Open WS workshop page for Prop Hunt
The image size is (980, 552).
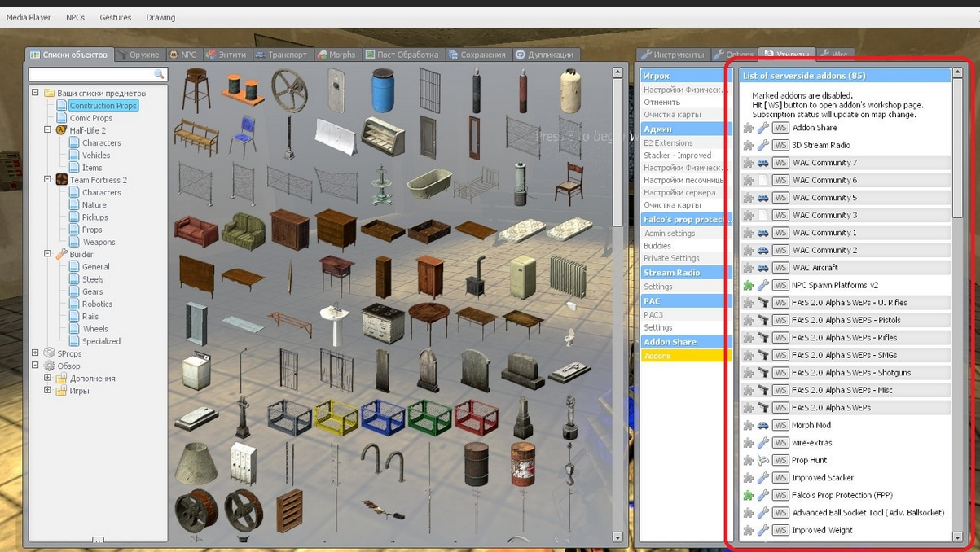[x=780, y=460]
